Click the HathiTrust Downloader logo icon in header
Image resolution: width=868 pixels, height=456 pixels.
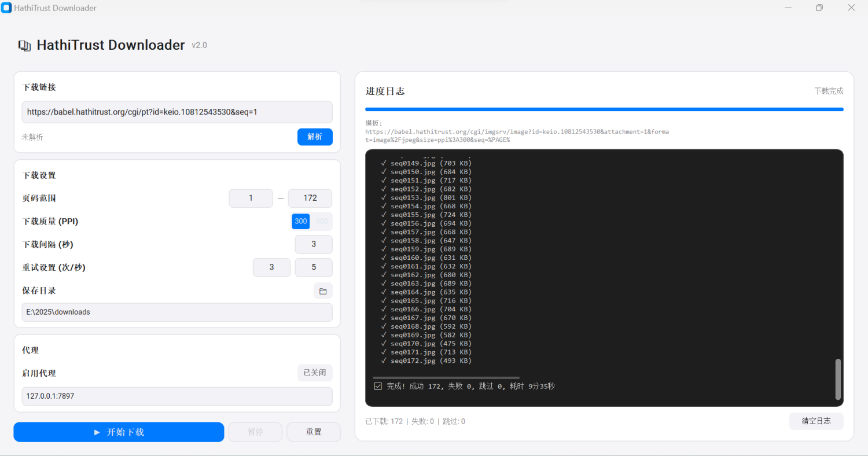click(24, 46)
